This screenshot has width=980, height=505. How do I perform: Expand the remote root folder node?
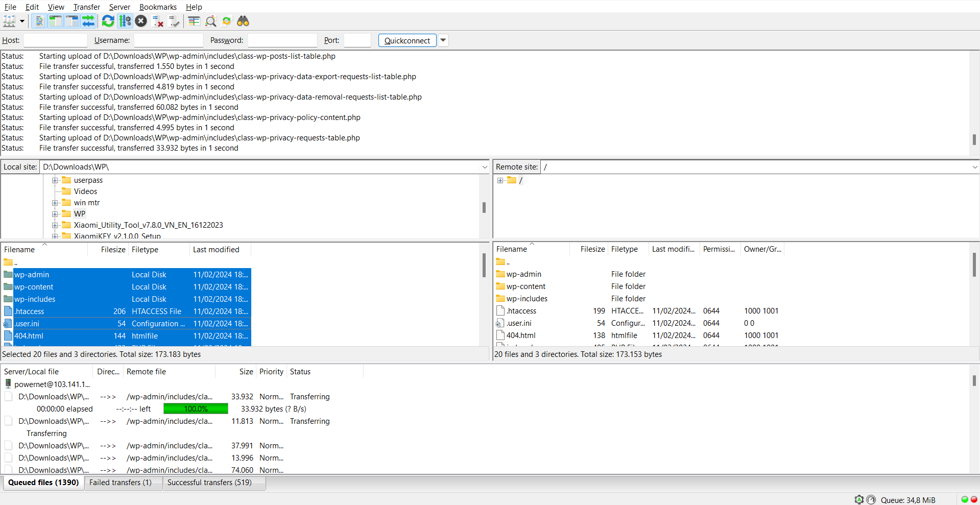click(x=500, y=180)
